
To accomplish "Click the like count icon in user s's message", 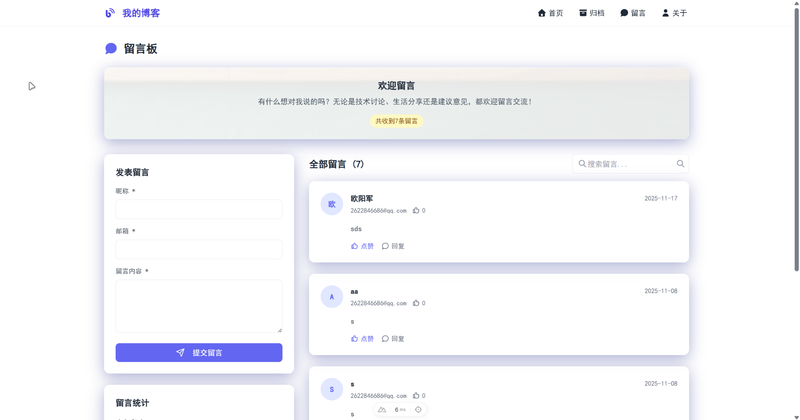I will tap(416, 396).
